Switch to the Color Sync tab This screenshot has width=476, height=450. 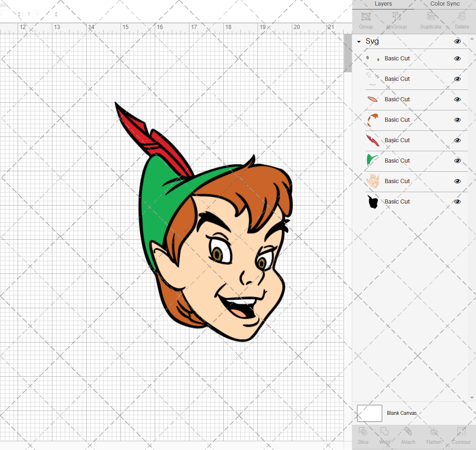(445, 4)
